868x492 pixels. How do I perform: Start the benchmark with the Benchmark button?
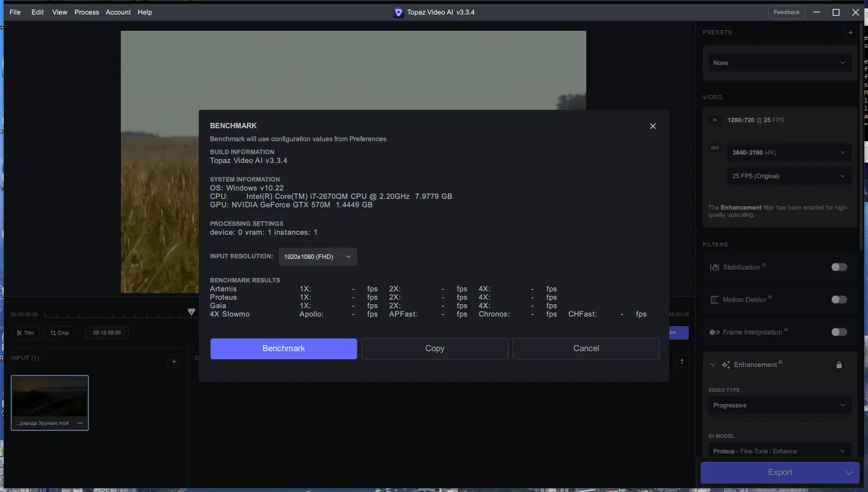point(283,349)
